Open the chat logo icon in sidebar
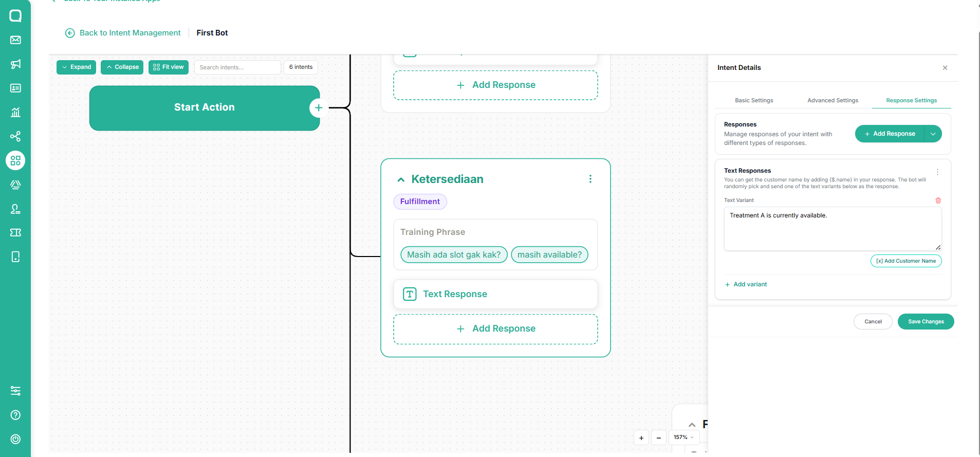Image resolution: width=980 pixels, height=457 pixels. point(15,16)
